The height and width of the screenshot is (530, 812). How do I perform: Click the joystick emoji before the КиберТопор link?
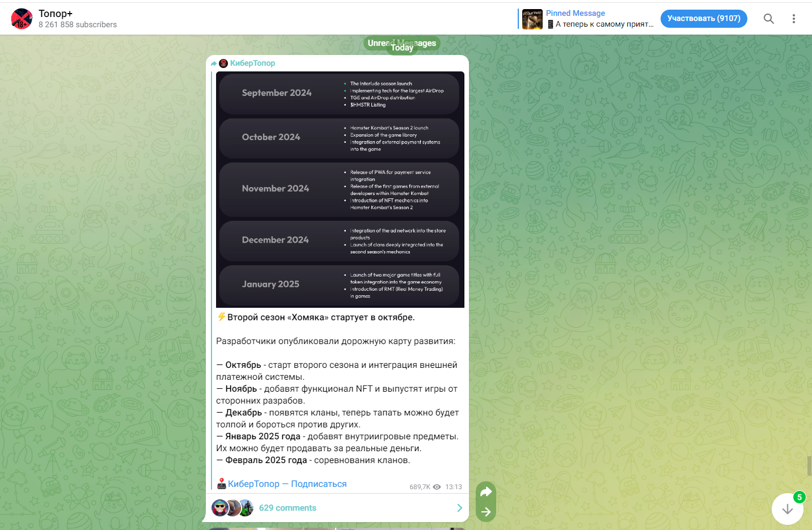pos(222,484)
